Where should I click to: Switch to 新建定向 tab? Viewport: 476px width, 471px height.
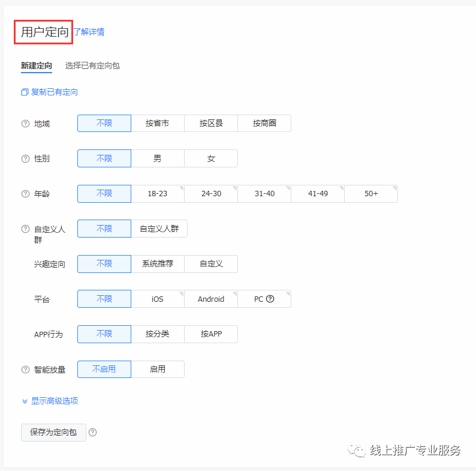point(37,65)
